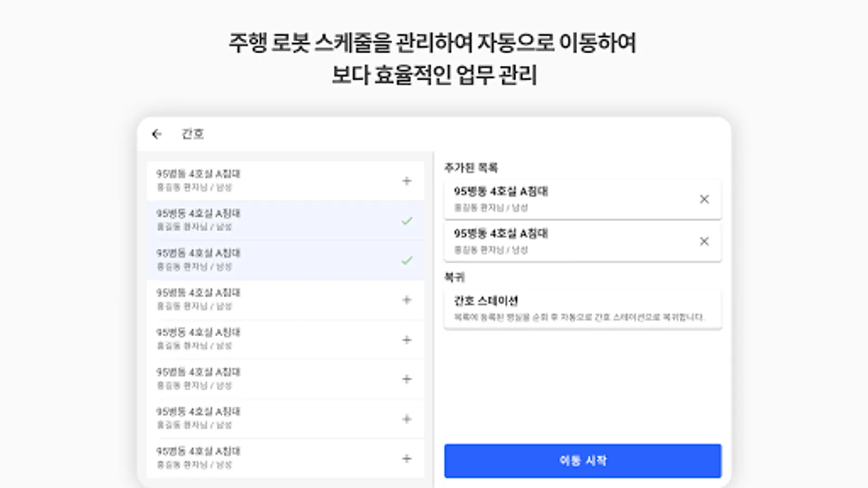The width and height of the screenshot is (868, 488).
Task: Select the bottom row's 95병동 4호실 A침대 text
Action: pyautogui.click(x=198, y=451)
